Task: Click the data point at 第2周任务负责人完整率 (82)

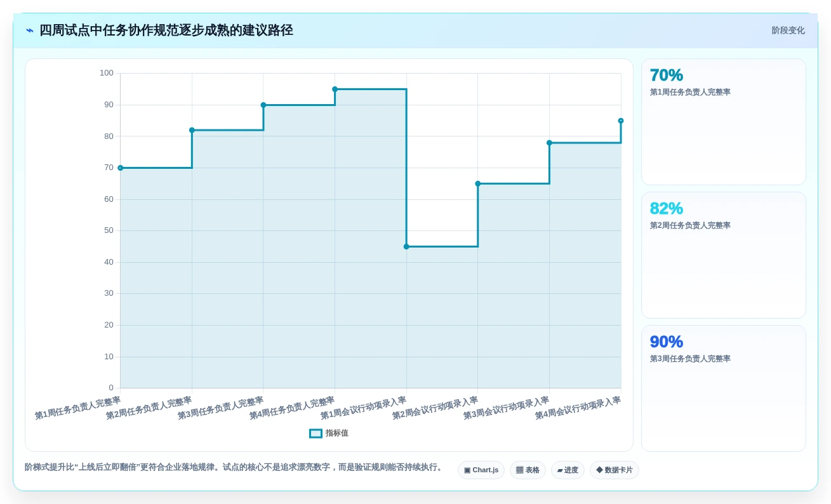Action: point(192,130)
